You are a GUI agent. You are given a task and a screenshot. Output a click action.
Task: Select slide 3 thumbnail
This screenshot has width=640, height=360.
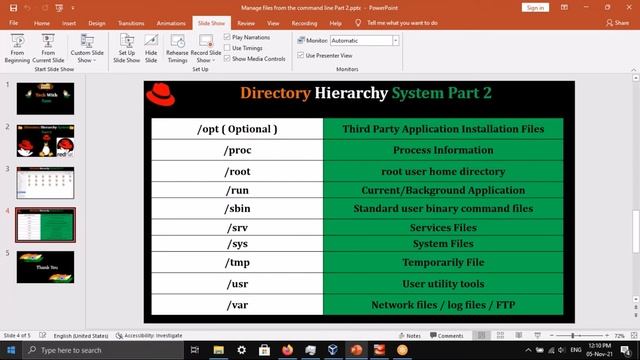(x=45, y=183)
